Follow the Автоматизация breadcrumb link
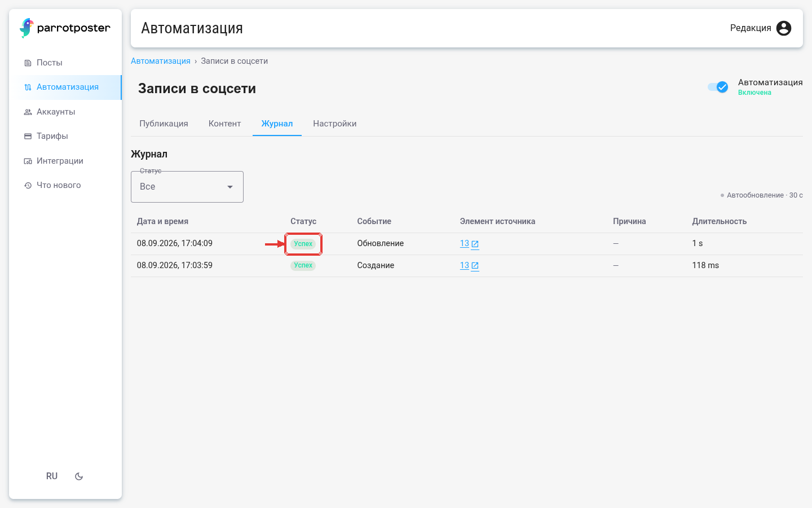This screenshot has height=508, width=812. click(161, 61)
